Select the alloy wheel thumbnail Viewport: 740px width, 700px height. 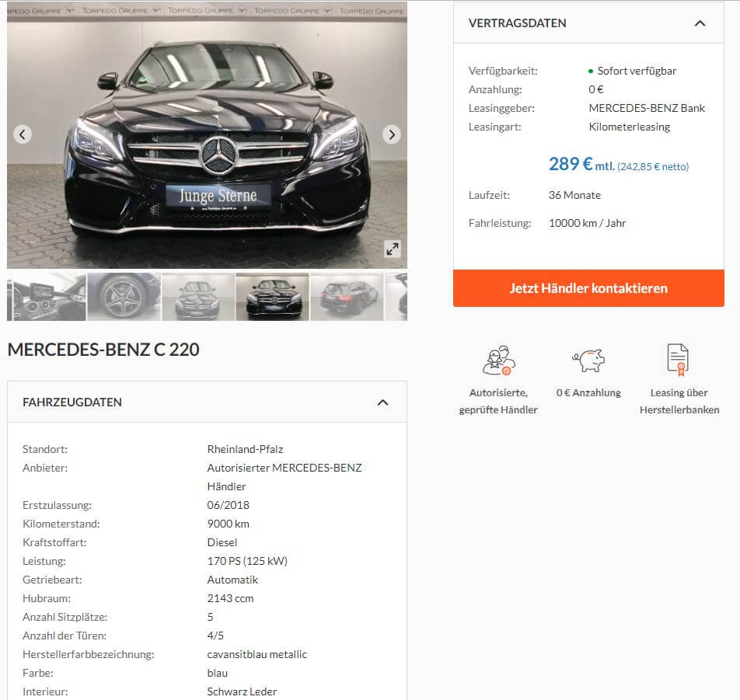124,297
